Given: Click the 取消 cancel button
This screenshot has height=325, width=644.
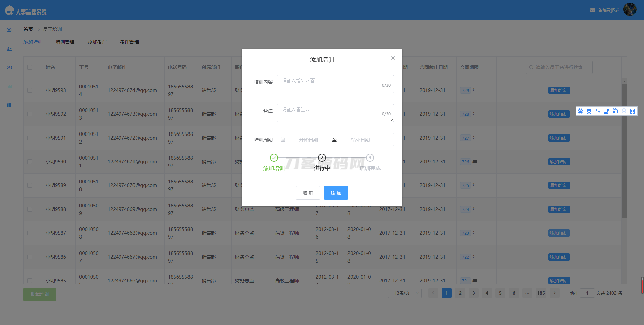Looking at the screenshot, I should [x=308, y=193].
